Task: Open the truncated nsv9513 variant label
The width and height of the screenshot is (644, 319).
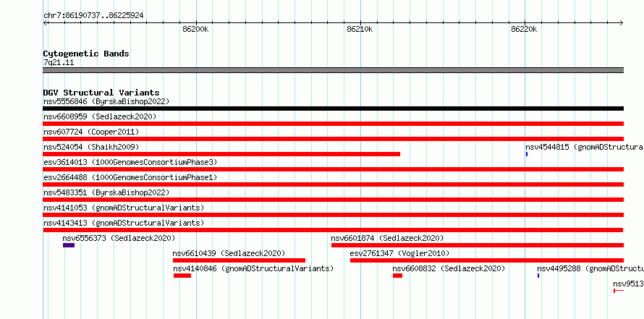Action: 628,284
